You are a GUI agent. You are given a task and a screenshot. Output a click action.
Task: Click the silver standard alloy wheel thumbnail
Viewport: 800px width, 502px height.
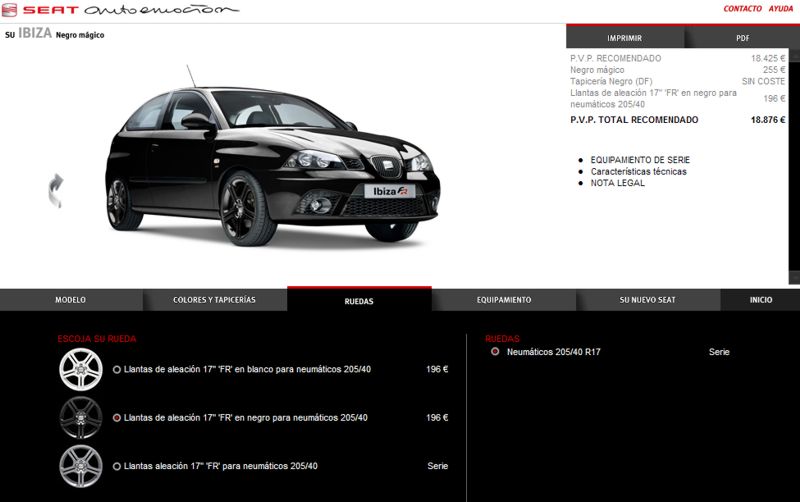[x=81, y=466]
